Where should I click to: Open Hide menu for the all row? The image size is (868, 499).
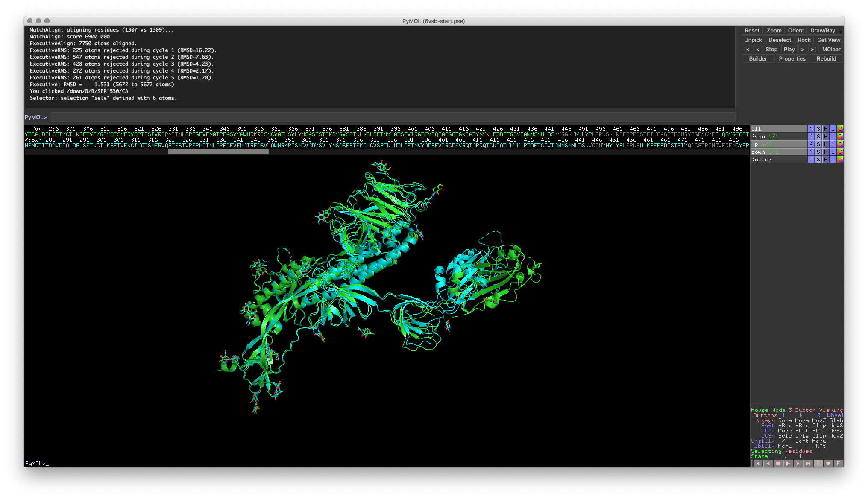825,129
